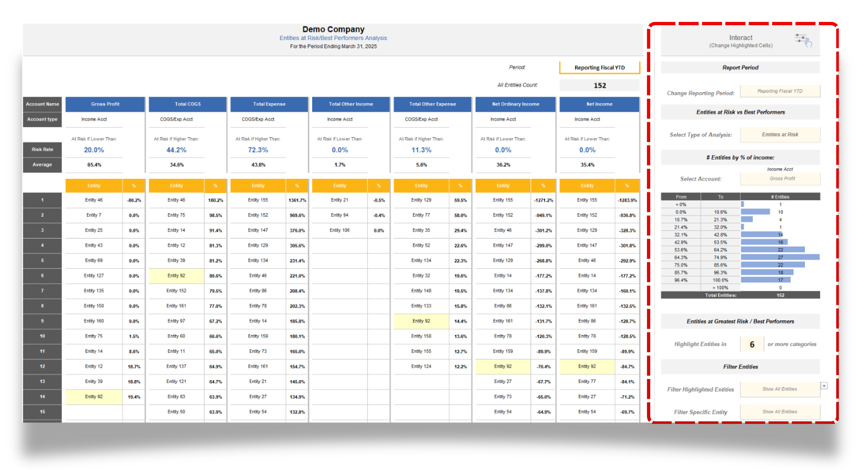Select the Gross Profit column header

[x=105, y=104]
